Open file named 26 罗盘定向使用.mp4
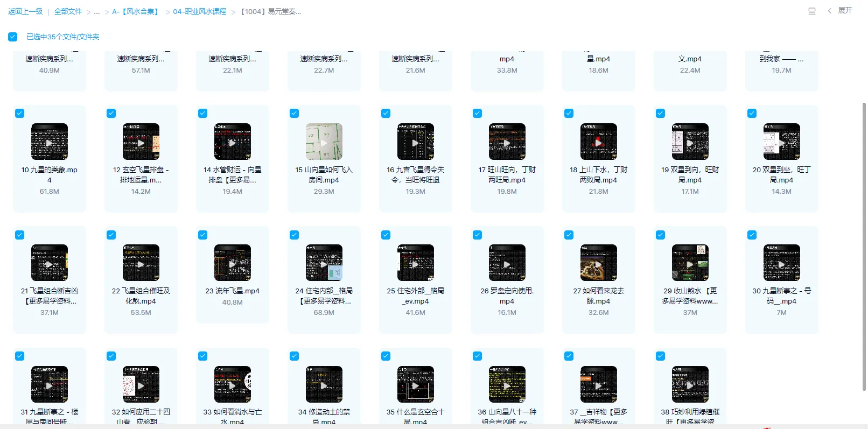868x429 pixels. pyautogui.click(x=507, y=296)
